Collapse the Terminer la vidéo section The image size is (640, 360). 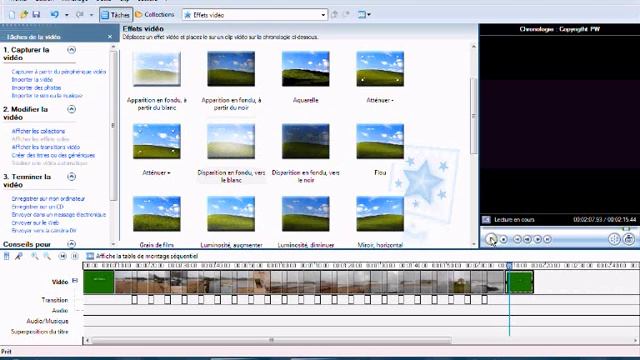coord(71,177)
